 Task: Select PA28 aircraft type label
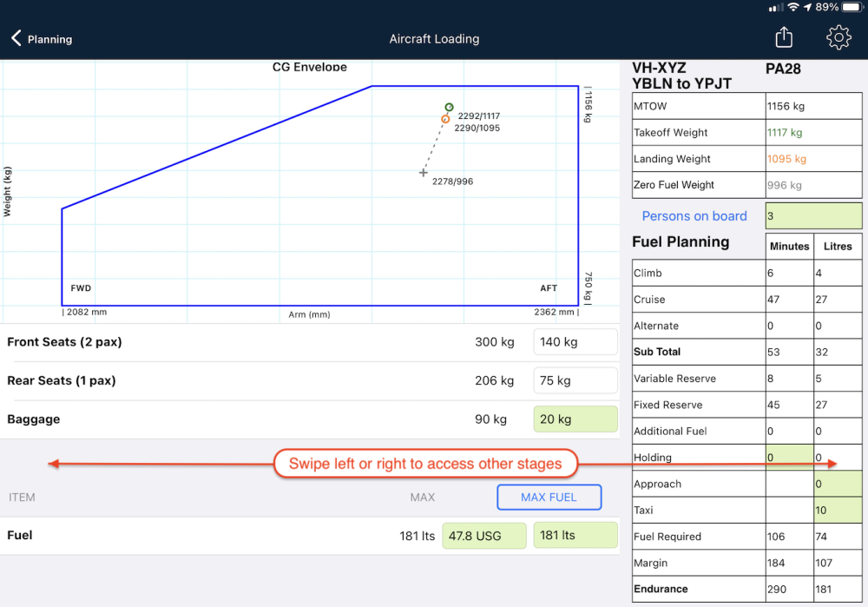(x=783, y=69)
